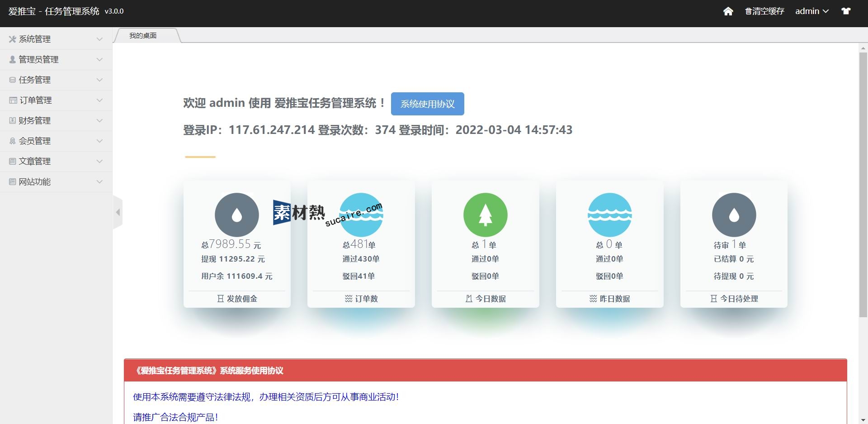Click the red 系统服务使用协议 panel header
868x424 pixels.
click(x=485, y=371)
